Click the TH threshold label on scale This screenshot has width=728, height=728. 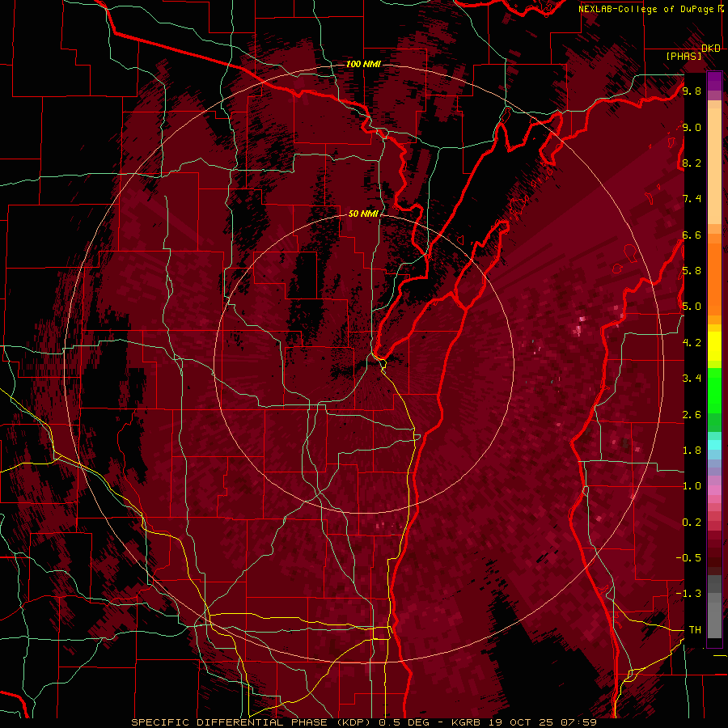tap(695, 630)
